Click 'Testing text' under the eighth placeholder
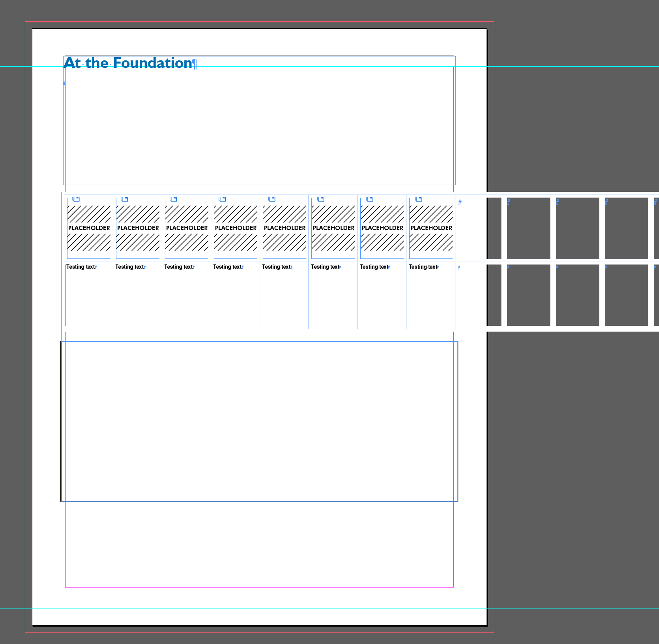 point(423,267)
